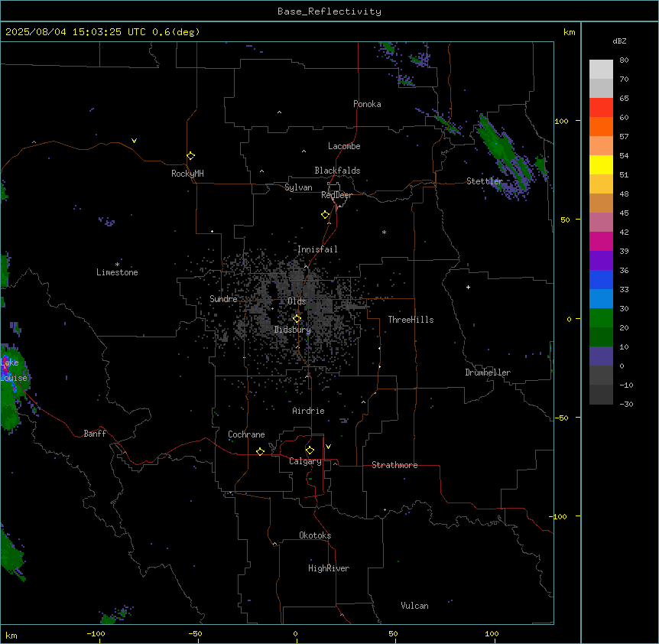This screenshot has width=659, height=644.
Task: Click the Innisfail town label
Action: point(317,249)
